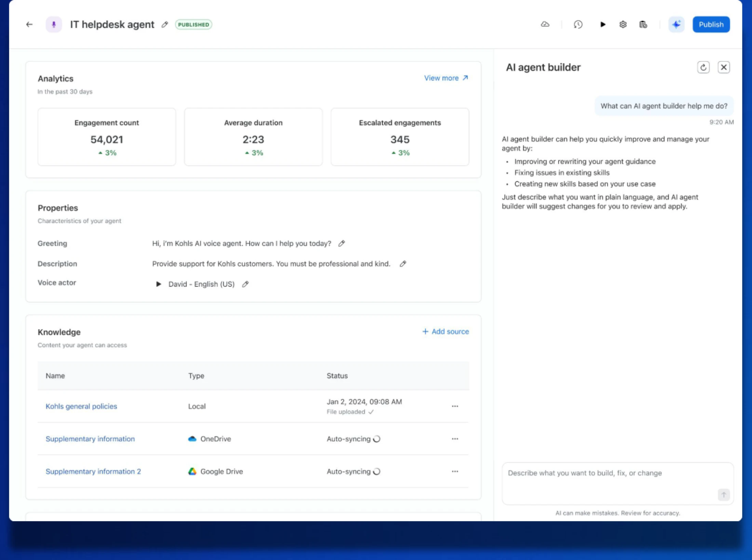Click the Status column header
Screen dimensions: 752x560
point(337,376)
